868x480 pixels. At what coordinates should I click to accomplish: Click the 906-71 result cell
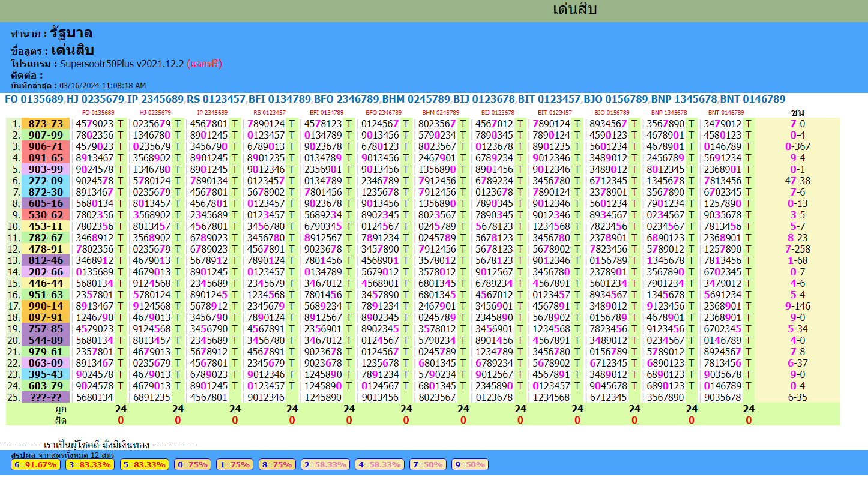point(46,146)
